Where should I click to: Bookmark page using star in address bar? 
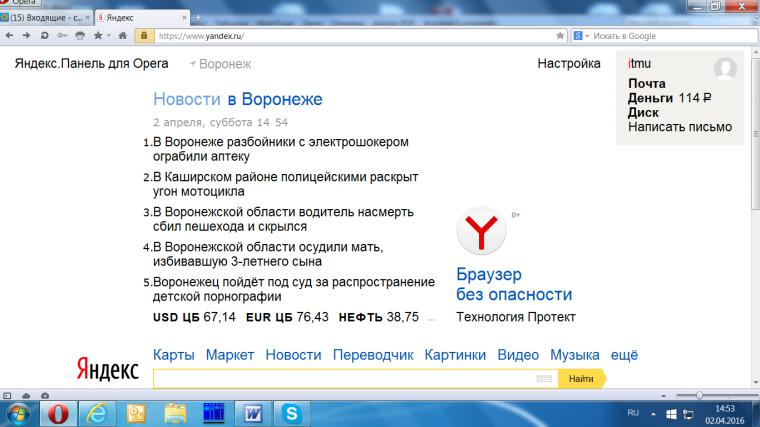pos(561,35)
